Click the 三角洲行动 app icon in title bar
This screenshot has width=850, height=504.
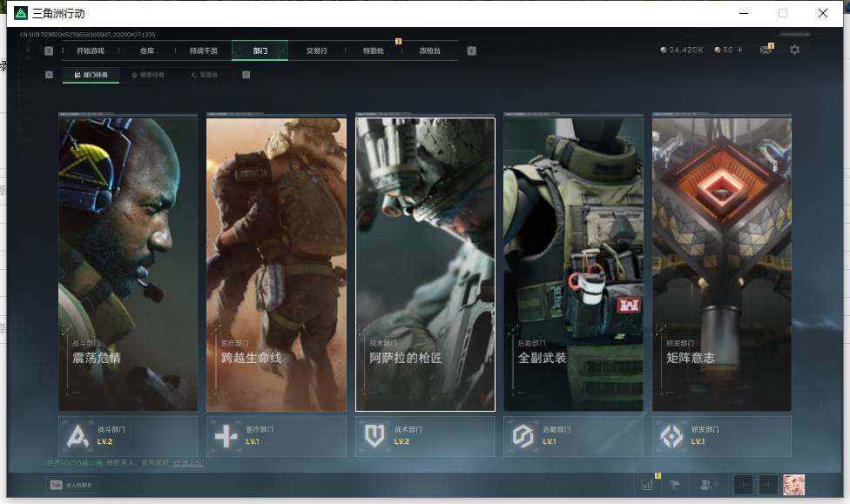click(21, 13)
